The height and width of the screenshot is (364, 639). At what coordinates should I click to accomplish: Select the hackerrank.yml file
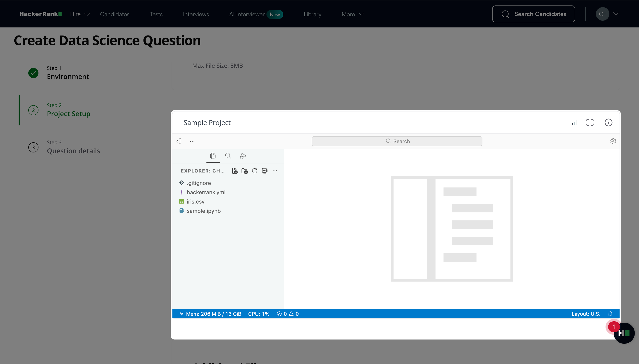[x=206, y=192]
